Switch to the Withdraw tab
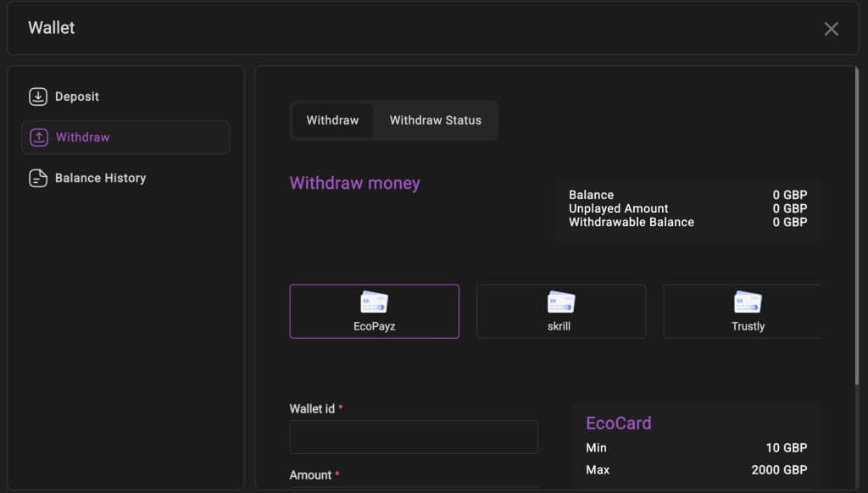The image size is (868, 493). (332, 120)
